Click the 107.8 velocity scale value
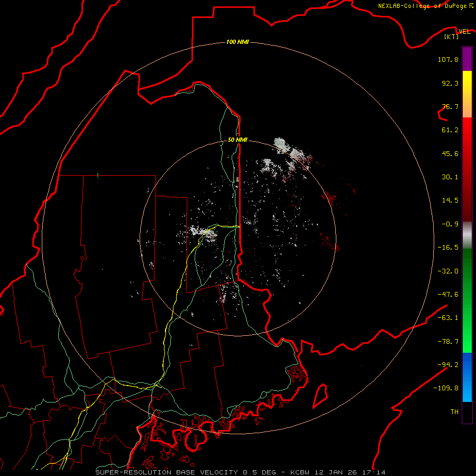The width and height of the screenshot is (476, 476). click(x=448, y=59)
